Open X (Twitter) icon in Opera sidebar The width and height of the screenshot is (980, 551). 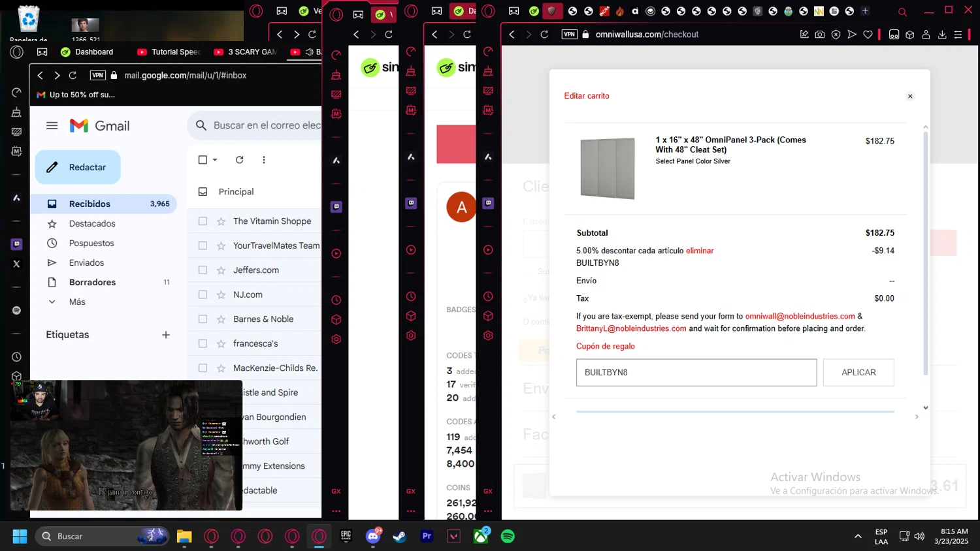pos(17,264)
